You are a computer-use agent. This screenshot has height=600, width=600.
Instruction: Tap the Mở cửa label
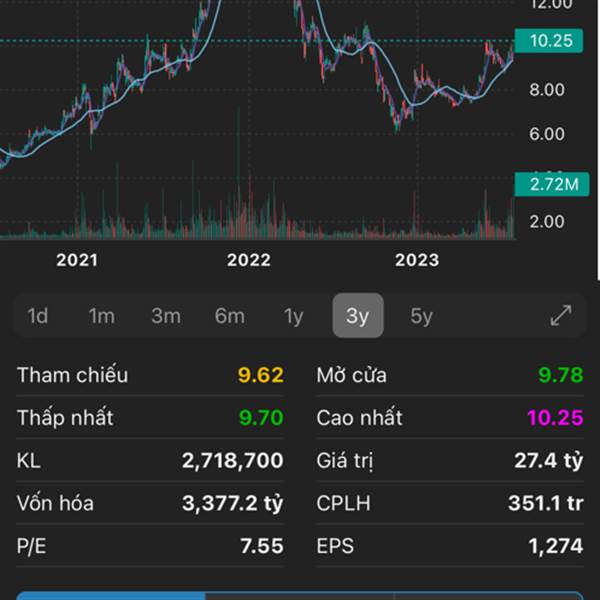coord(351,375)
